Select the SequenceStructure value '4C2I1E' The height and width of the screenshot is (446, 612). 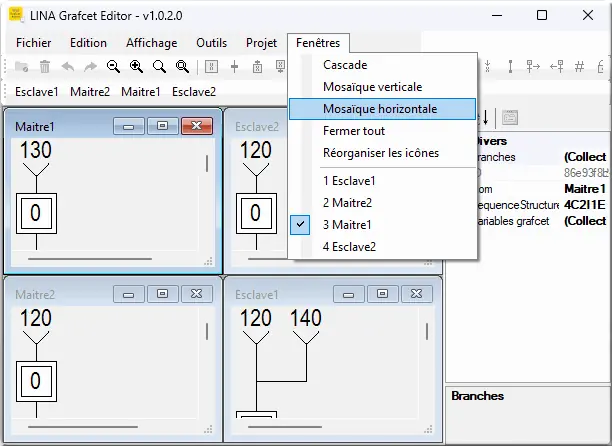click(585, 205)
